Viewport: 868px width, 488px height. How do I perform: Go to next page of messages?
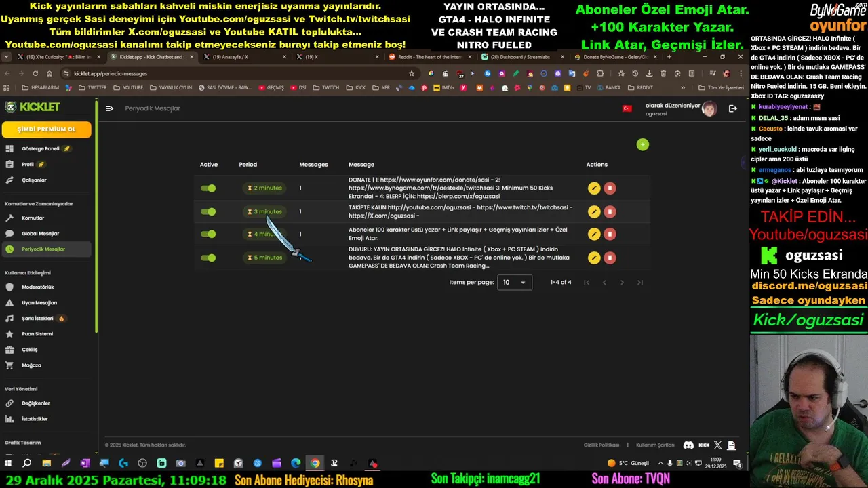[622, 282]
